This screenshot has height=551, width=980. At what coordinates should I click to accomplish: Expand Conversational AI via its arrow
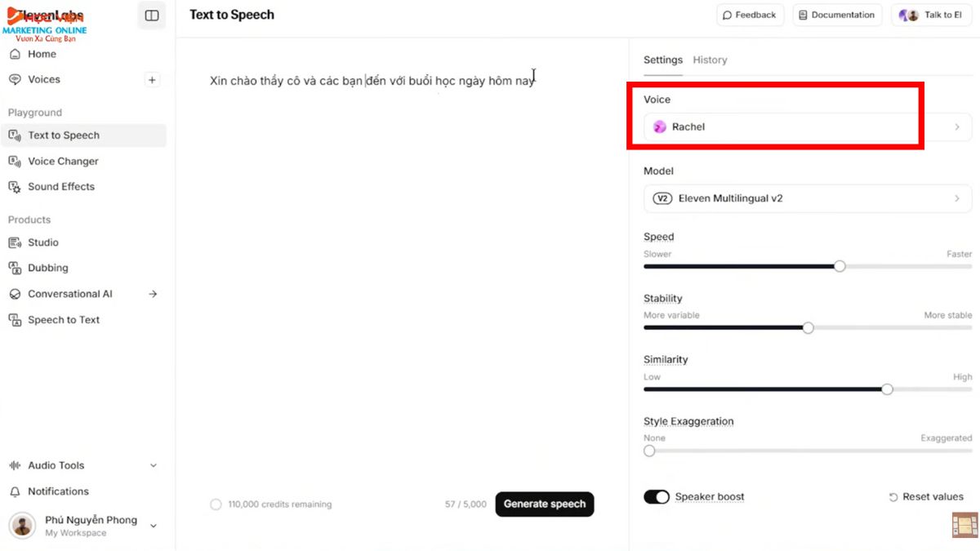153,293
